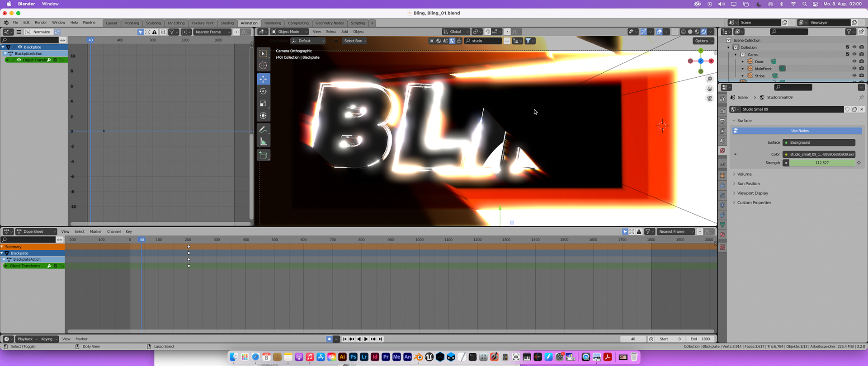
Task: Open the Blender logo menu
Action: click(6, 23)
